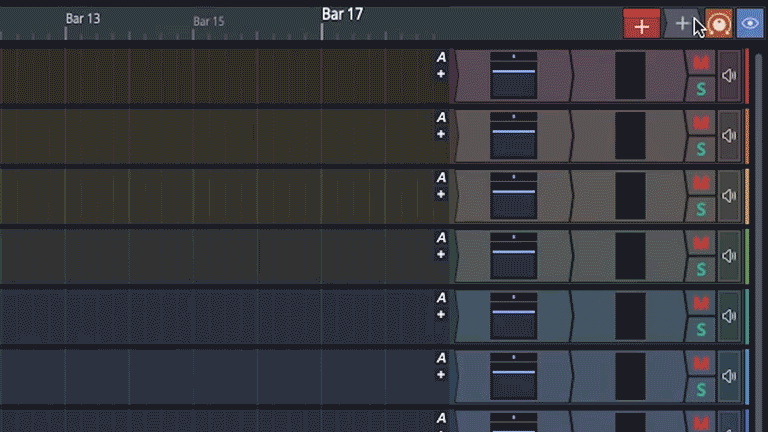The image size is (768, 432).
Task: Click the small plus on fifth teal track
Action: 441,314
